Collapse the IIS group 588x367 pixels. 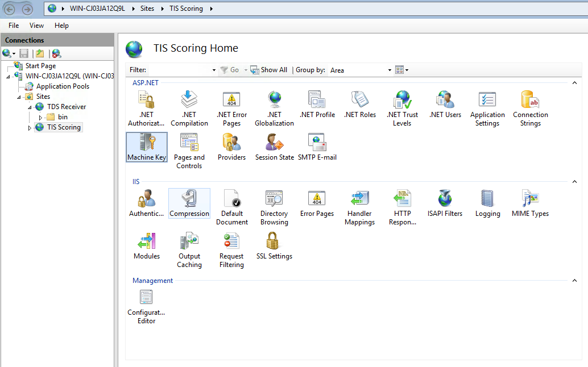(574, 182)
